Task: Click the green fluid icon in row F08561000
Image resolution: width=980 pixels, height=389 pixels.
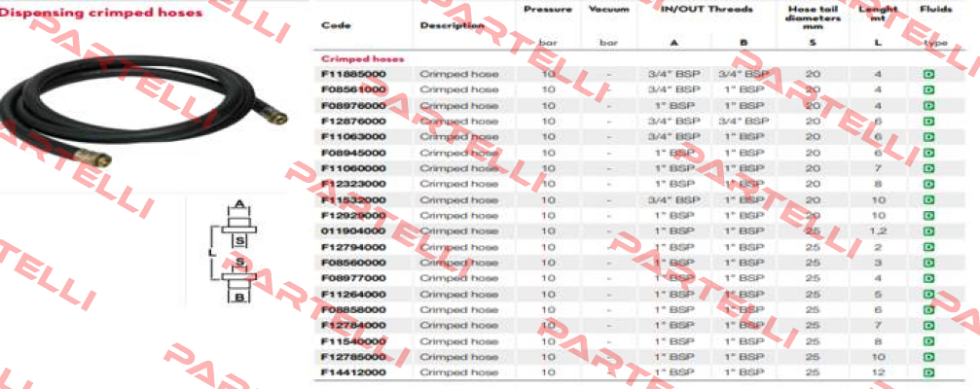Action: coord(928,89)
